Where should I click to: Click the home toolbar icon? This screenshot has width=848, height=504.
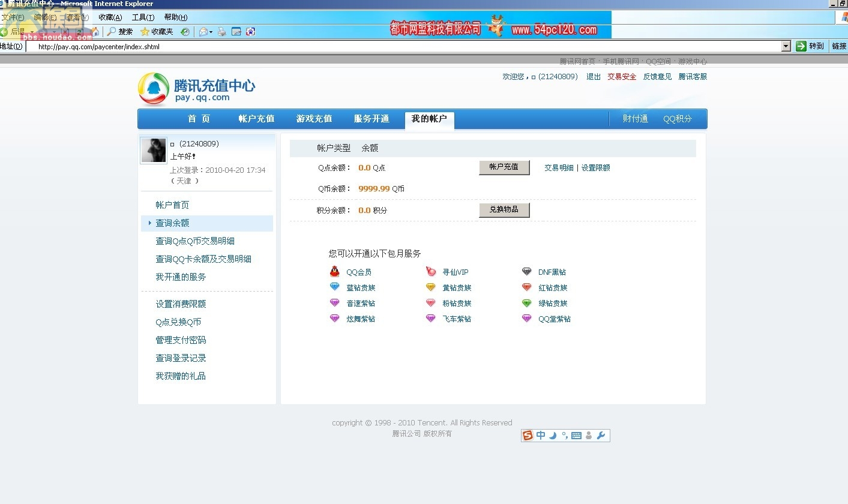tap(95, 32)
